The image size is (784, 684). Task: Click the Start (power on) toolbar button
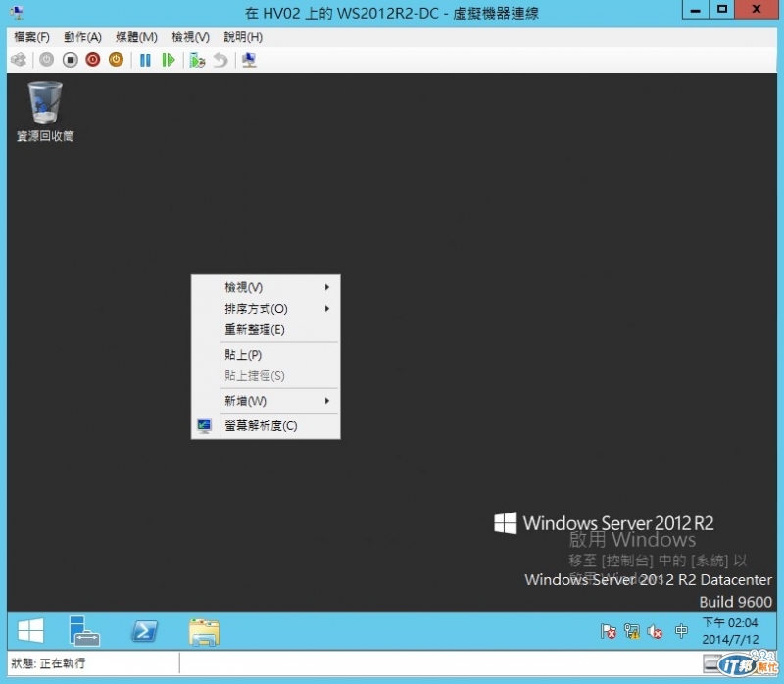pyautogui.click(x=46, y=60)
